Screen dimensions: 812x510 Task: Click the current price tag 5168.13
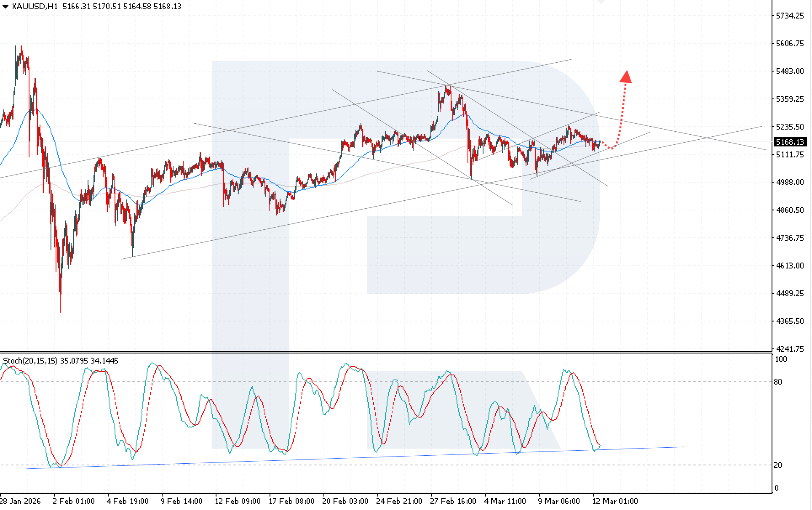790,142
